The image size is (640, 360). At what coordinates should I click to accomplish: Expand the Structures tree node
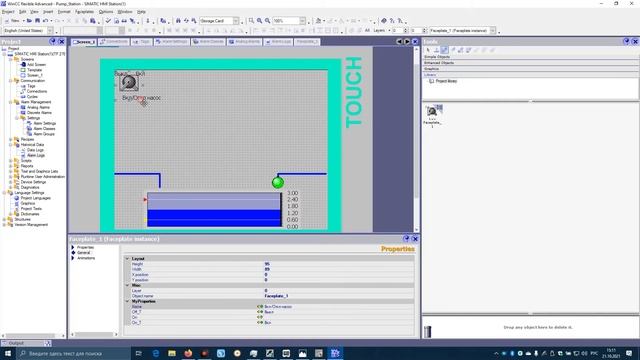click(x=4, y=220)
